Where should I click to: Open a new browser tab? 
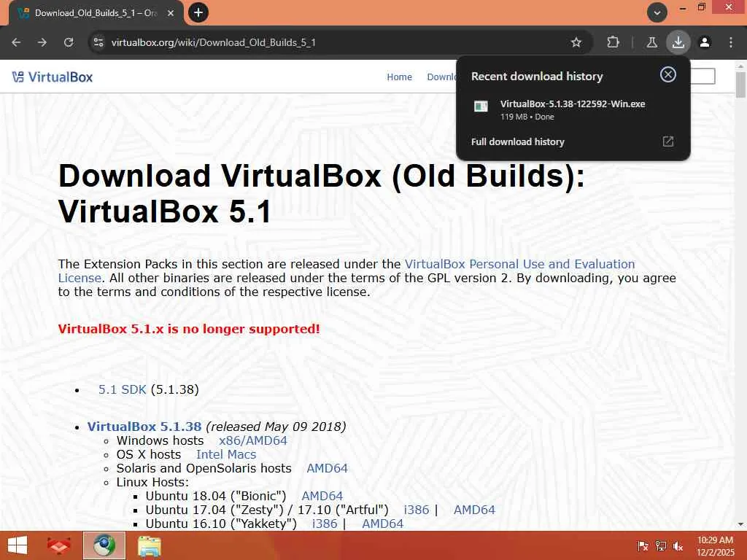pos(198,12)
